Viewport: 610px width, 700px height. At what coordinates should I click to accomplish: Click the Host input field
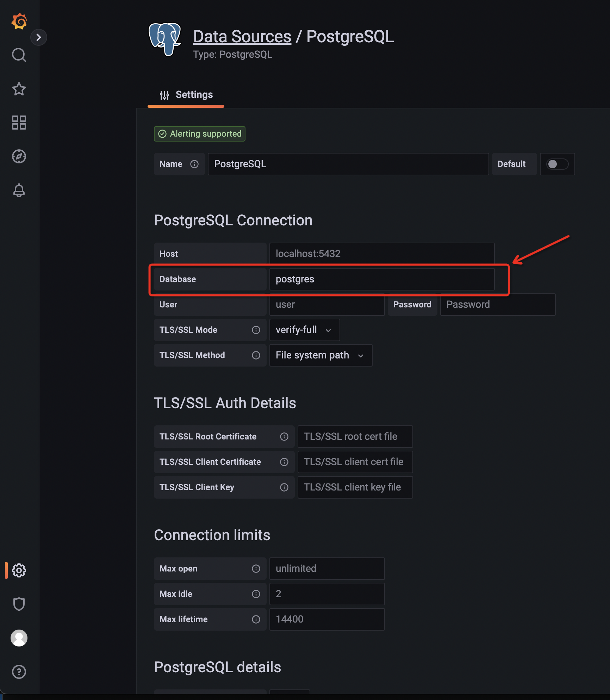[382, 254]
